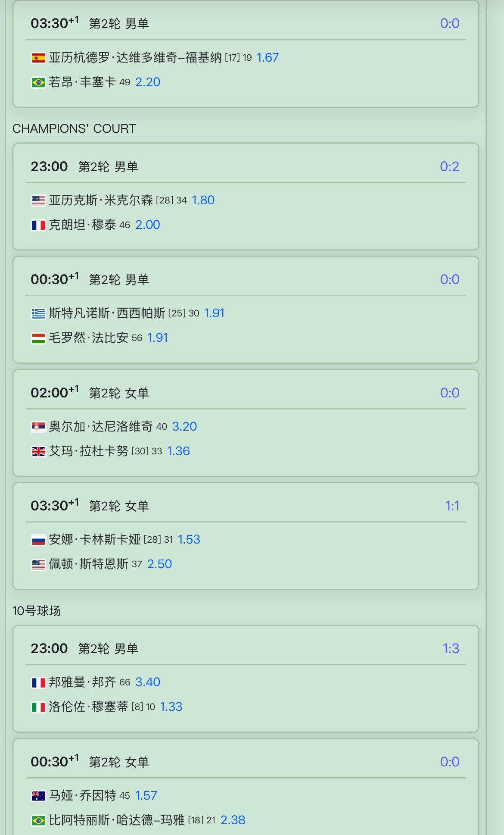Select odds 1.36 for 艾玛·拉杜卡努

tap(178, 451)
